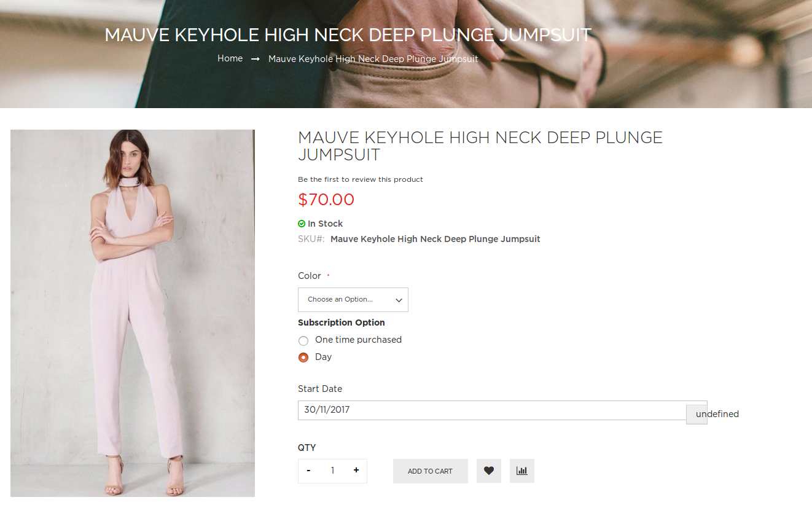Click the compare chart icon

(522, 471)
